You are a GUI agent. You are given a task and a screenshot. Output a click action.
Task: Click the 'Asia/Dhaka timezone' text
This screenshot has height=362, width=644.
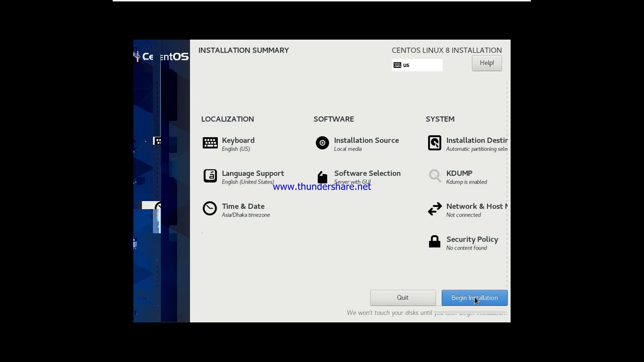246,215
